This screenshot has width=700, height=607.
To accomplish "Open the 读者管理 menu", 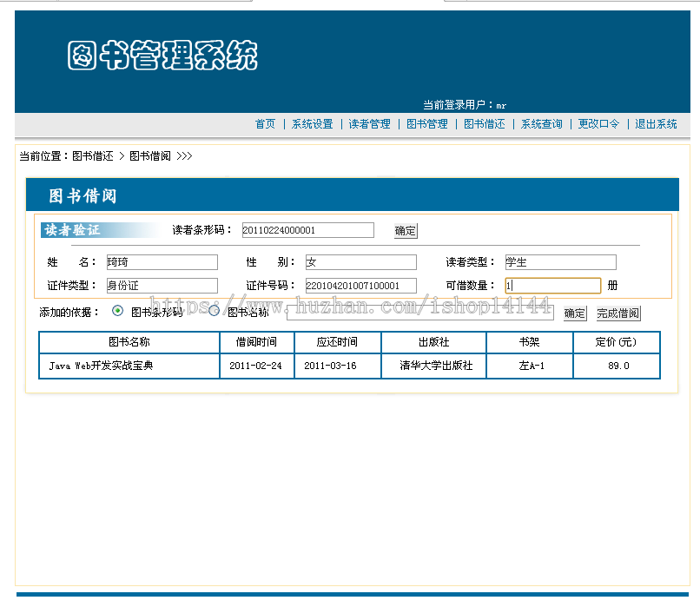I will point(370,124).
